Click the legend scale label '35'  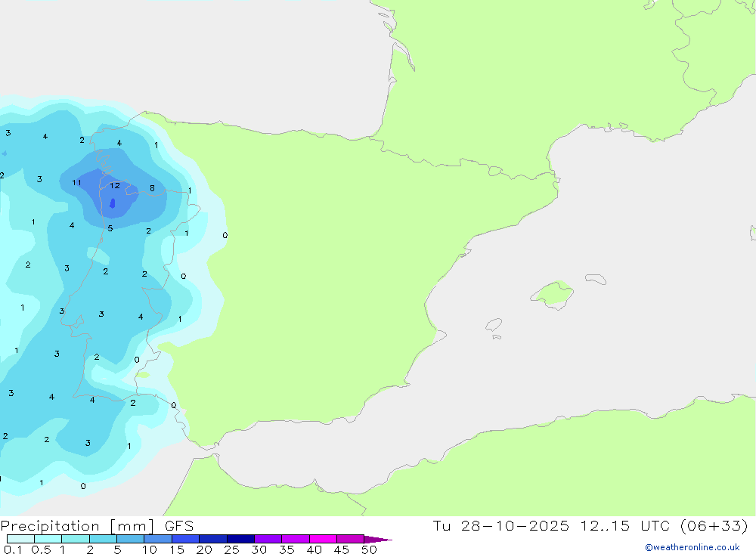point(287,549)
